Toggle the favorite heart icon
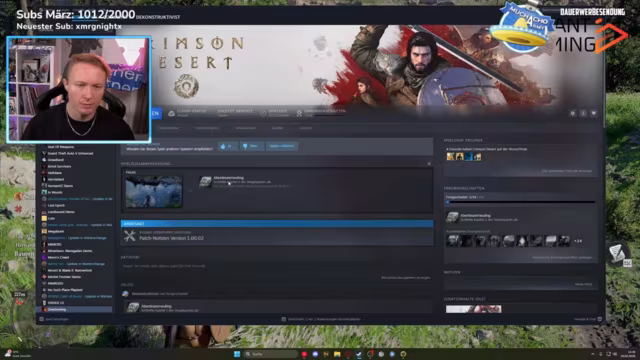 (x=594, y=113)
